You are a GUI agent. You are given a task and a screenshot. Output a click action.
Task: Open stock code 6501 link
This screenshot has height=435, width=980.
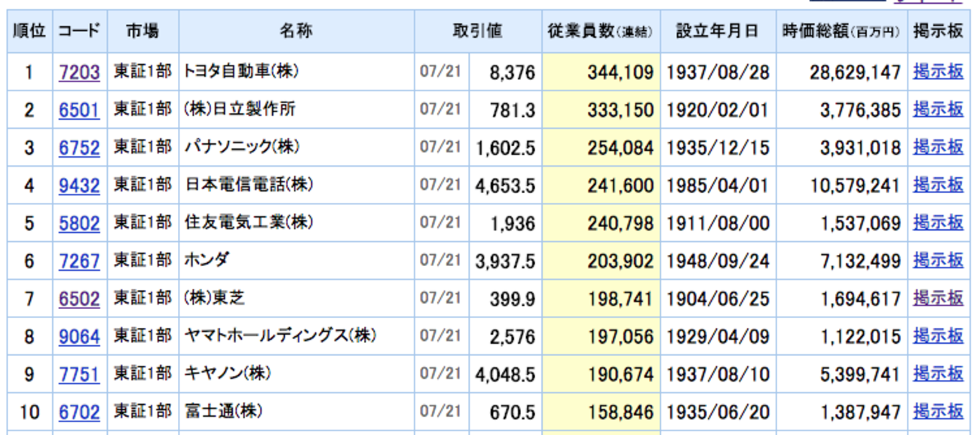79,110
